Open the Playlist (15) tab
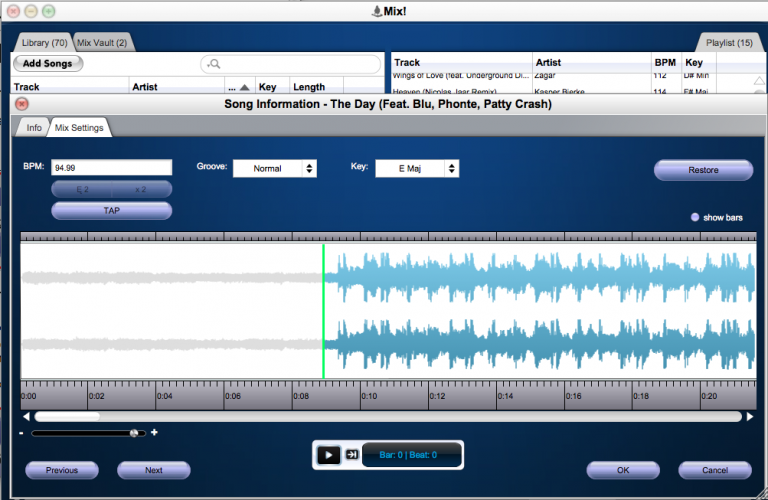 [729, 43]
